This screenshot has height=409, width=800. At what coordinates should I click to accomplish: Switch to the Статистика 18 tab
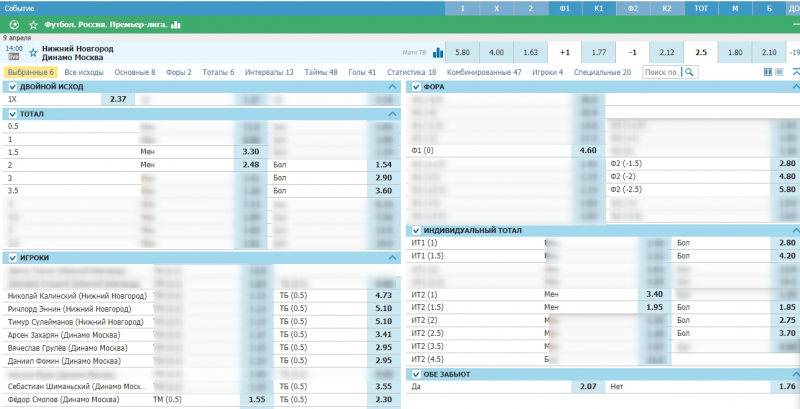coord(411,73)
